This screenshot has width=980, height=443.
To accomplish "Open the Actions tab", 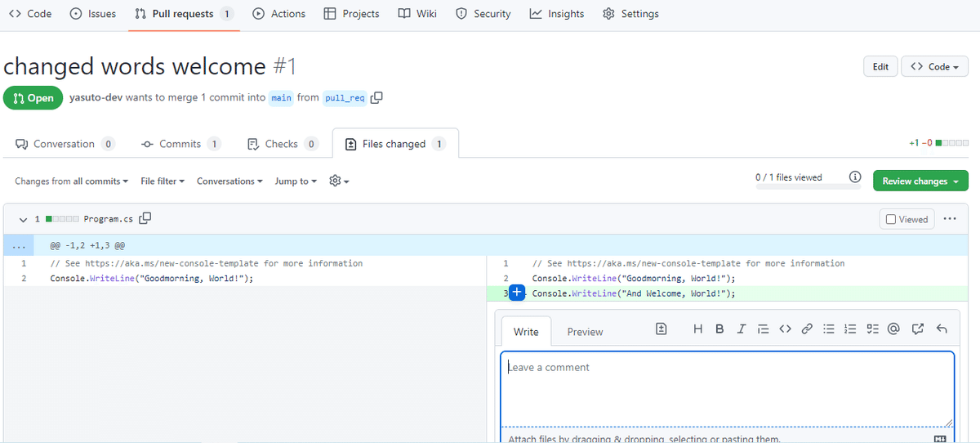I will pos(279,14).
